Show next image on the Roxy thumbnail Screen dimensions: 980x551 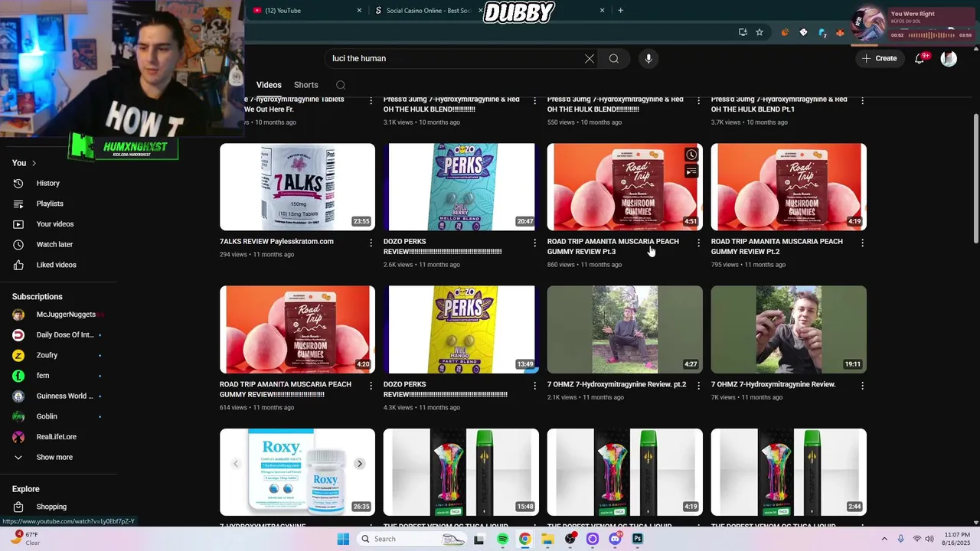pos(359,464)
